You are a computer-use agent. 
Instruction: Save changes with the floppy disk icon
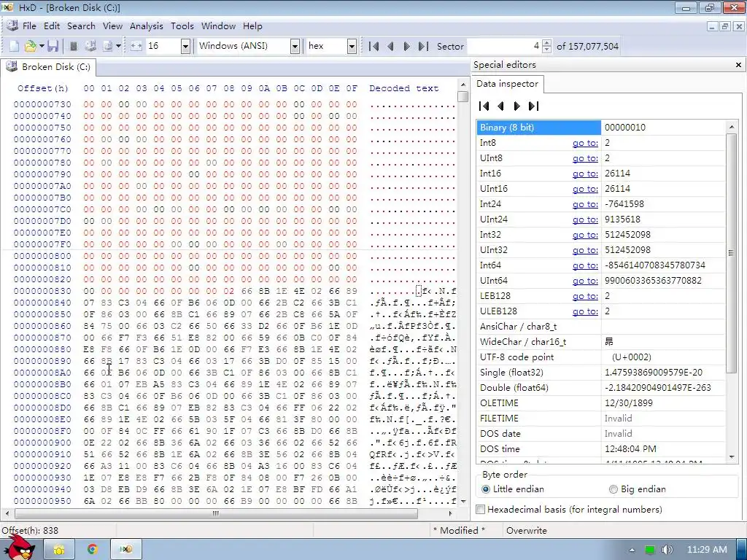pyautogui.click(x=53, y=46)
